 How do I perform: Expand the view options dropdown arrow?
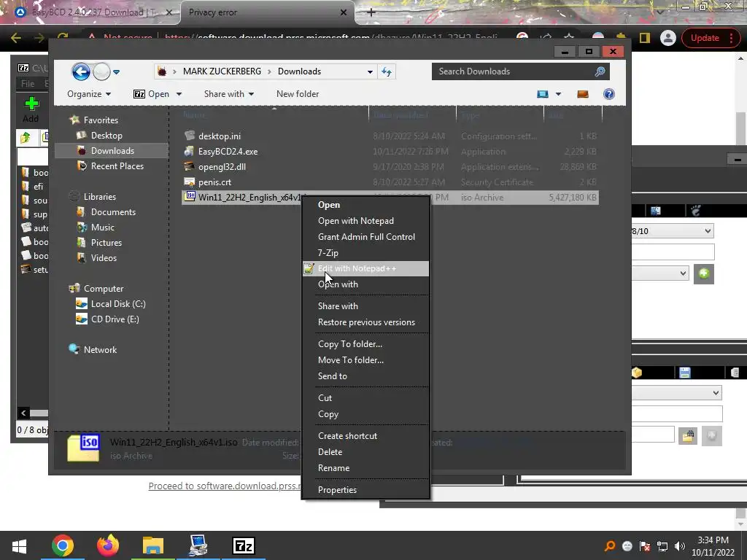(x=558, y=94)
